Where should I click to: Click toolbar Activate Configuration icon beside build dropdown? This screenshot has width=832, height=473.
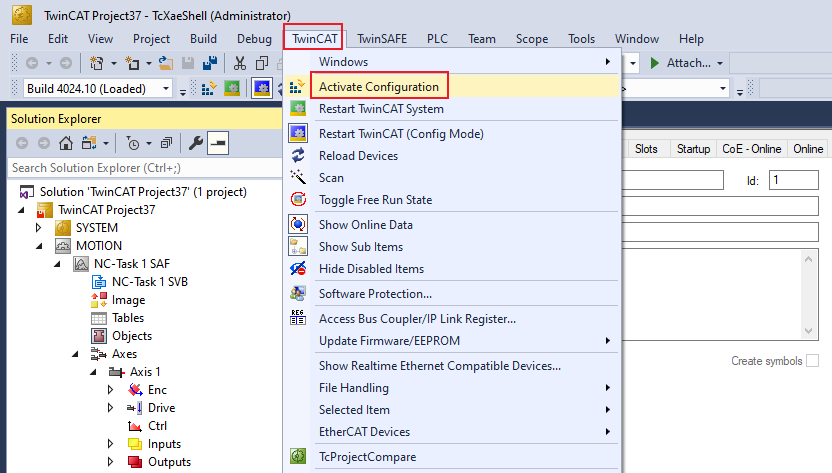(209, 88)
